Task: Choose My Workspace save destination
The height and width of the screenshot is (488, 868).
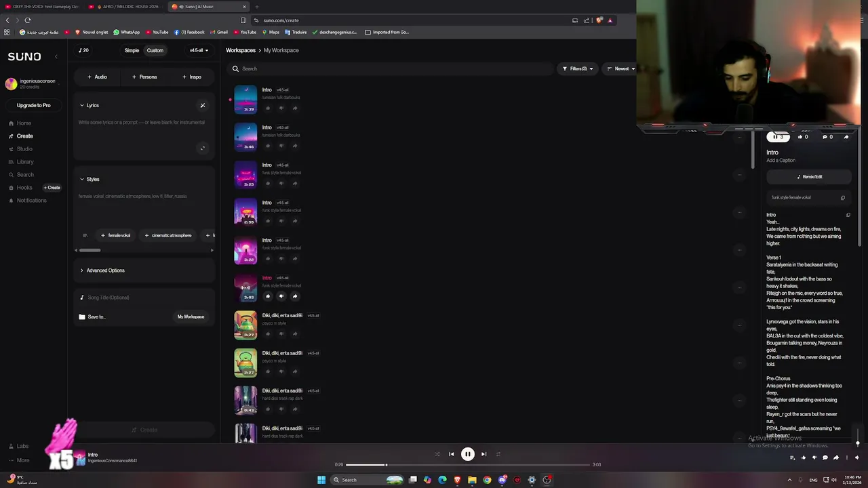Action: tap(191, 317)
